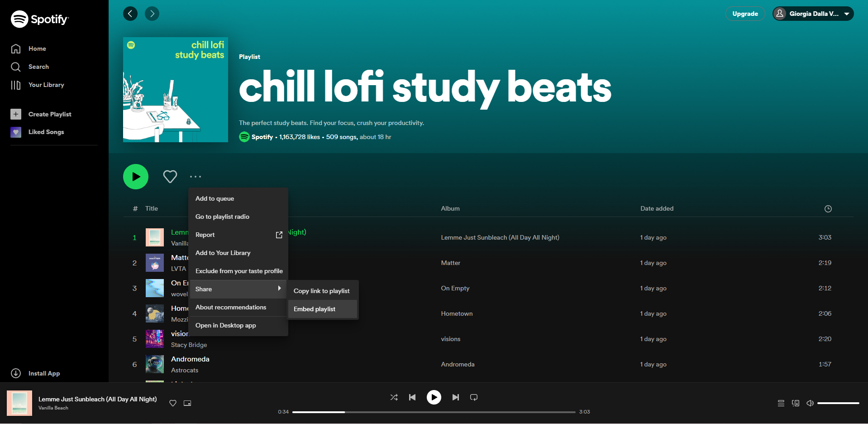Choose Add to queue in context menu
The image size is (868, 424).
click(215, 198)
